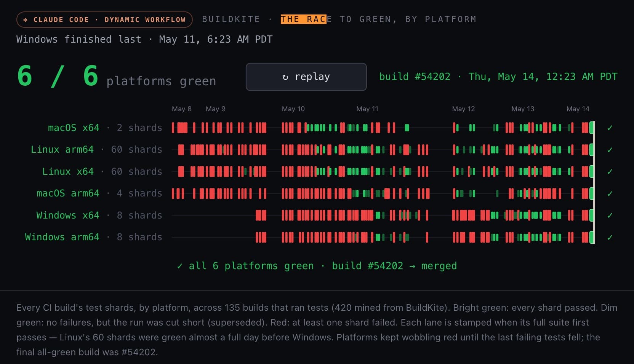Click "60 shards" in the Linux x64 row
This screenshot has width=634, height=364.
click(x=136, y=172)
